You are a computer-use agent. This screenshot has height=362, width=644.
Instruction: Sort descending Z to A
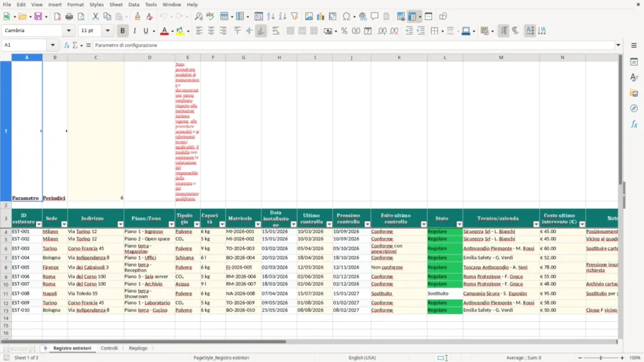coord(282,16)
